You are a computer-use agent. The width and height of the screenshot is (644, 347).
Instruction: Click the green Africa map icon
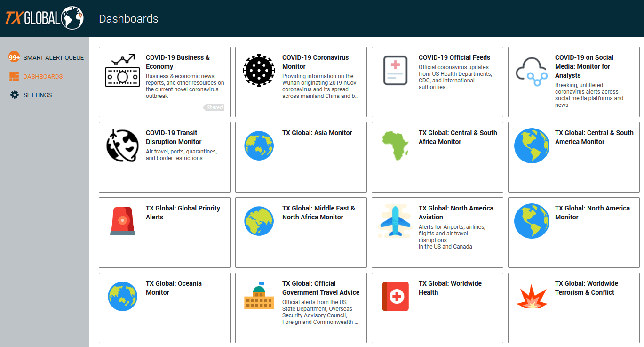pos(395,145)
